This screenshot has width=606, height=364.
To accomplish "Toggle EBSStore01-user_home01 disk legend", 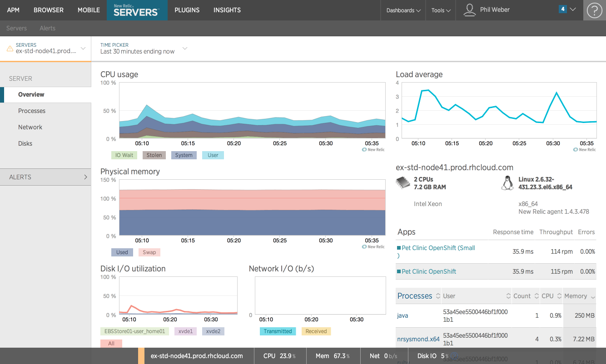I will pyautogui.click(x=134, y=331).
